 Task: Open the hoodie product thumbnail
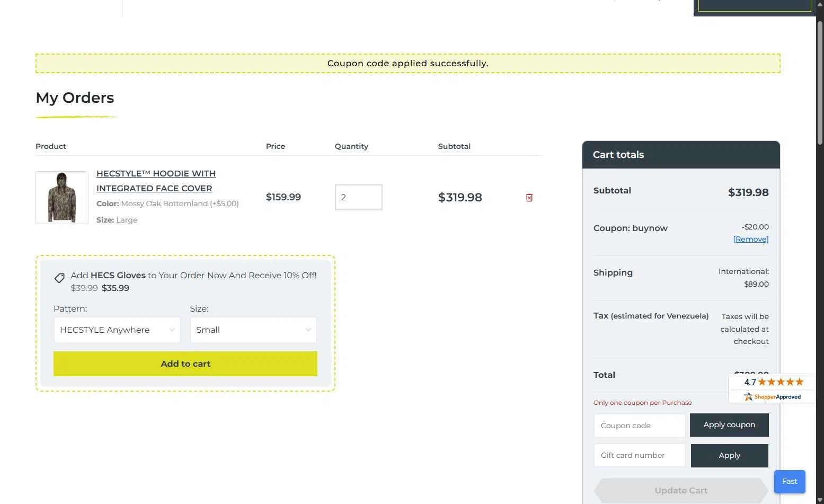[62, 198]
